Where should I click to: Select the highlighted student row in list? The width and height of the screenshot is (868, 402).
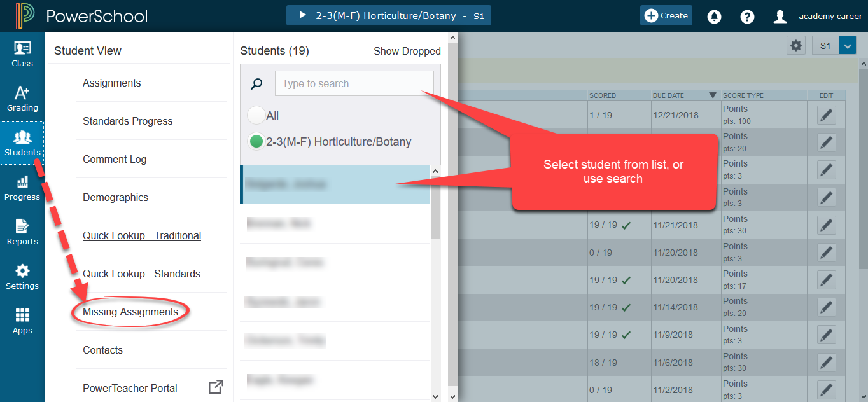click(335, 184)
